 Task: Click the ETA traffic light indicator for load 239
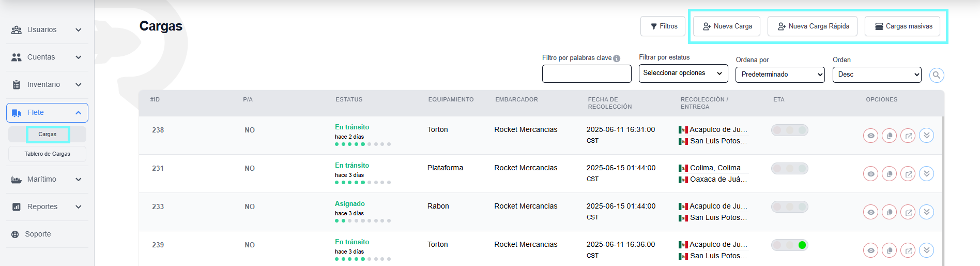[789, 245]
